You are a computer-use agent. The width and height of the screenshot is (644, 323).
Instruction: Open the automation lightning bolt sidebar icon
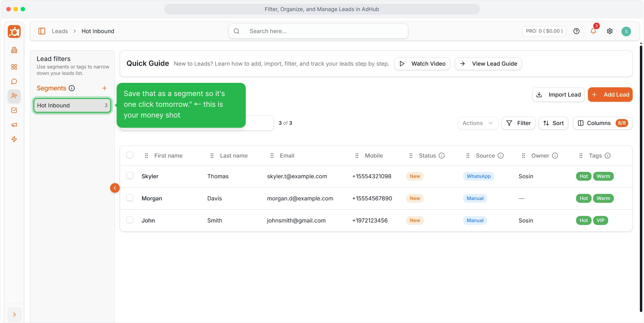(x=14, y=139)
